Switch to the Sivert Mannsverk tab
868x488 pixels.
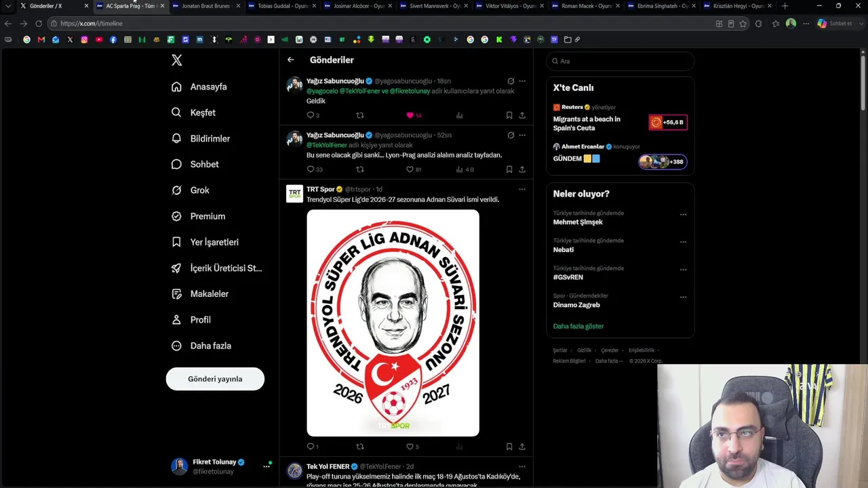pyautogui.click(x=433, y=6)
